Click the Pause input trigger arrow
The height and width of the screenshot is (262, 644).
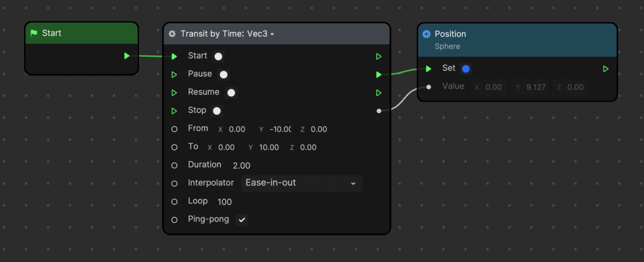[174, 74]
